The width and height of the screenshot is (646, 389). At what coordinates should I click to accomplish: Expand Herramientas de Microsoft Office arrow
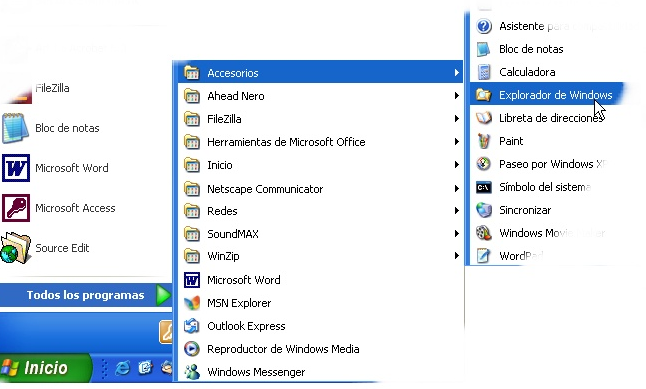(x=456, y=142)
